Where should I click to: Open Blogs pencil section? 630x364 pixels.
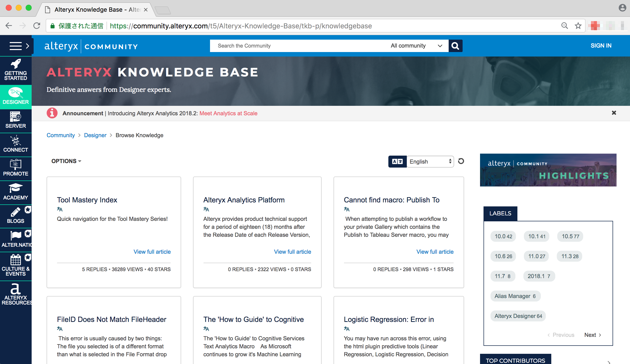tap(16, 216)
